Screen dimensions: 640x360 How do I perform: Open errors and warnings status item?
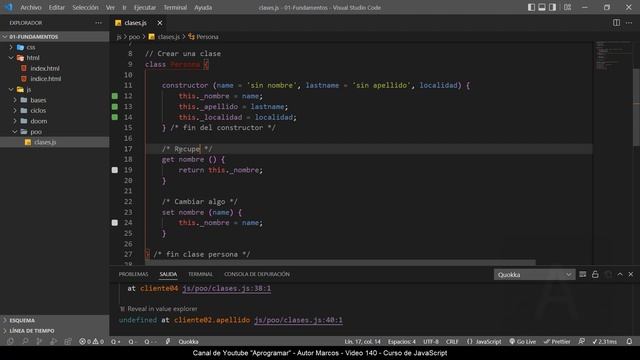pyautogui.click(x=91, y=342)
